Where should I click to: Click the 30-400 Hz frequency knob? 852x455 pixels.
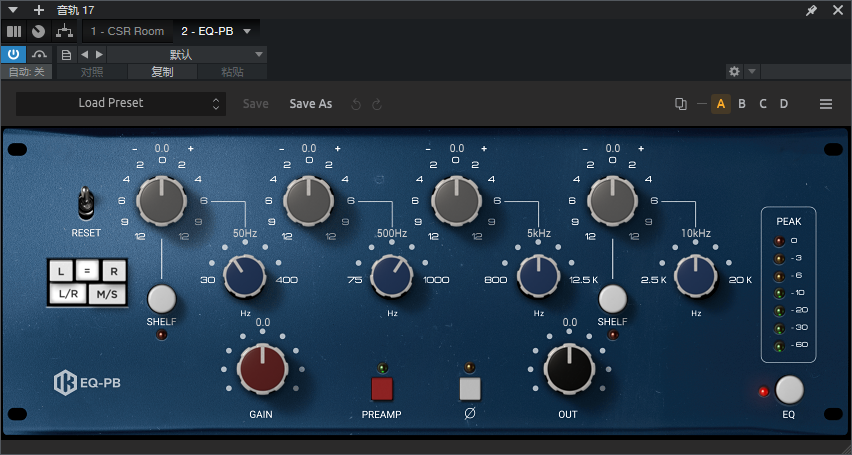point(245,276)
